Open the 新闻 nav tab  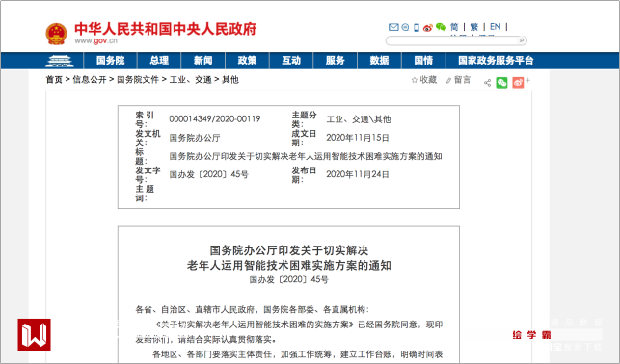pyautogui.click(x=202, y=61)
